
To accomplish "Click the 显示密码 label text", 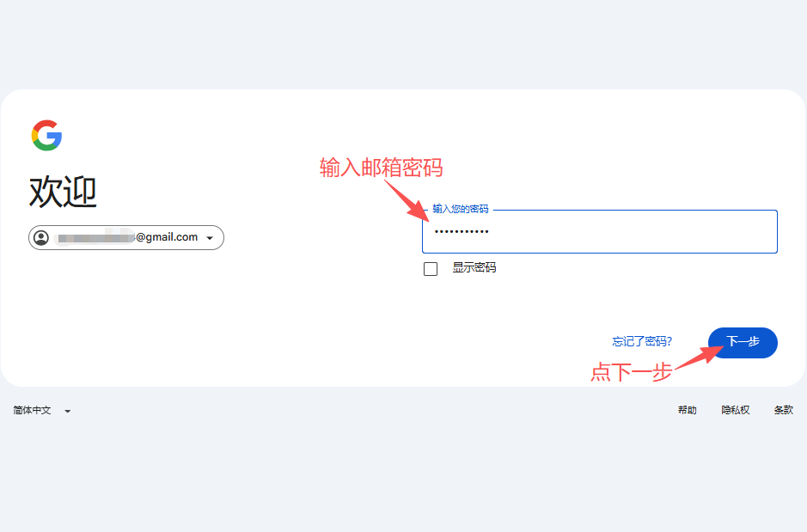I will pos(474,267).
